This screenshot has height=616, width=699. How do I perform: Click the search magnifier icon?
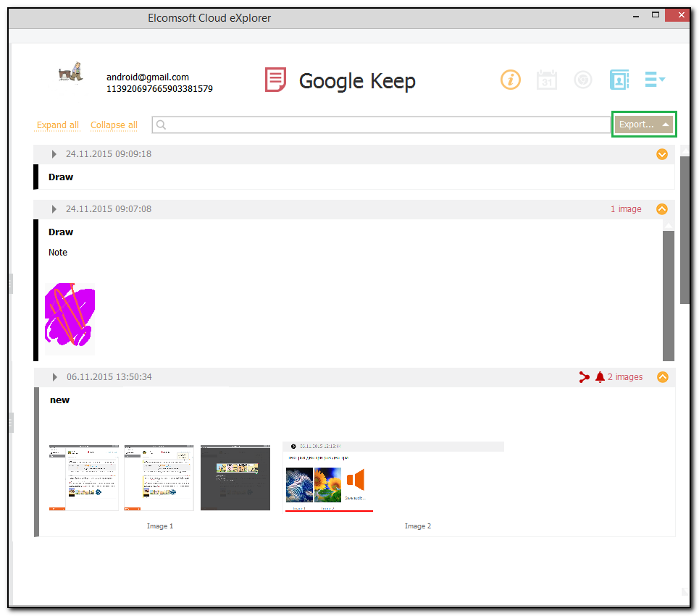[x=161, y=125]
